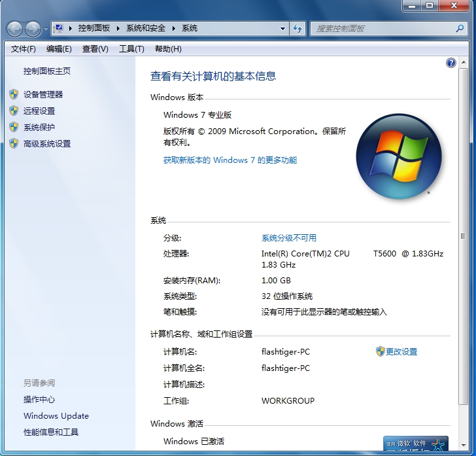Click the genuine Microsoft software badge
The width and height of the screenshot is (476, 456).
(x=416, y=444)
